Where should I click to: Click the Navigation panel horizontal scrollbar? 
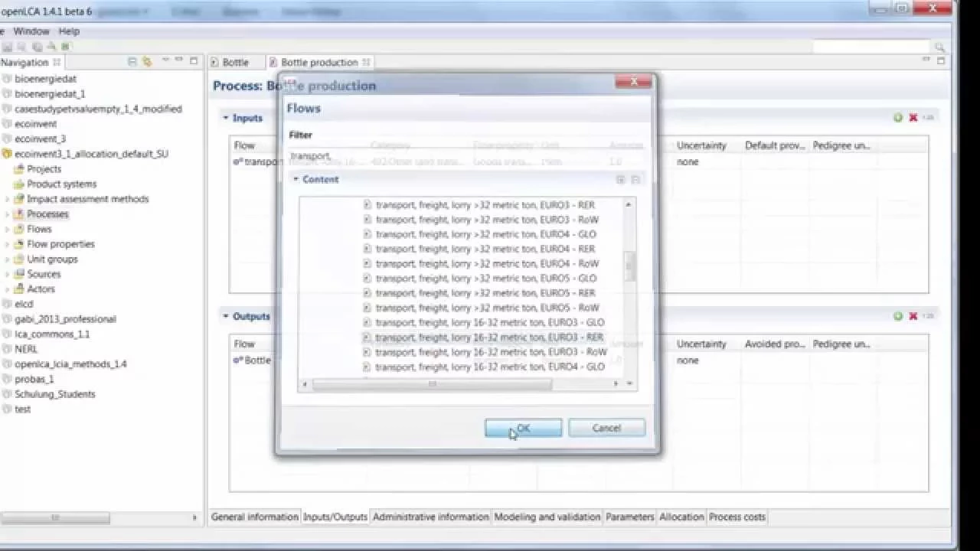55,518
